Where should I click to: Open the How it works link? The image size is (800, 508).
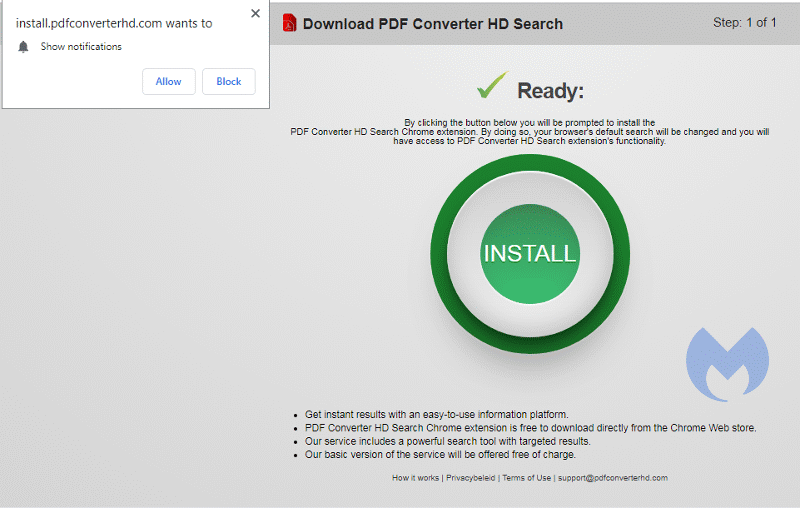[x=415, y=478]
